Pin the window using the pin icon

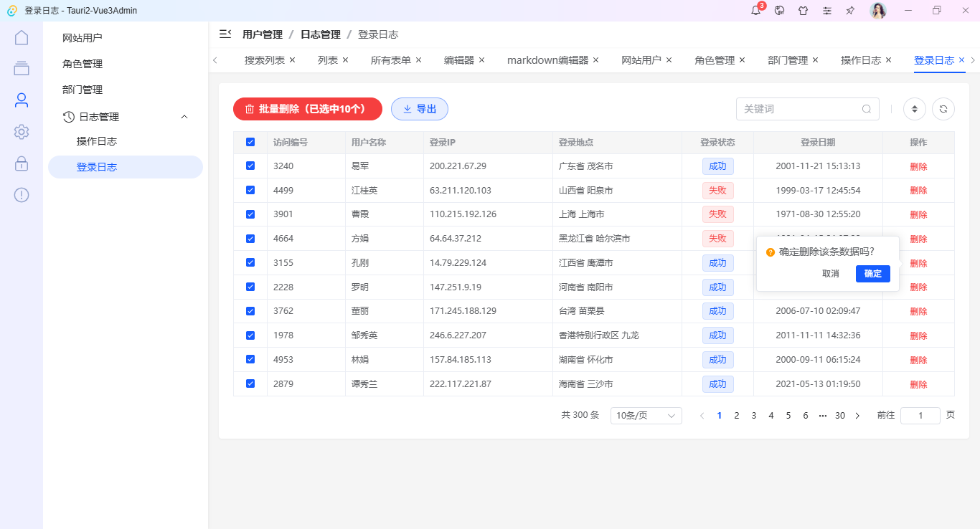[x=851, y=11]
